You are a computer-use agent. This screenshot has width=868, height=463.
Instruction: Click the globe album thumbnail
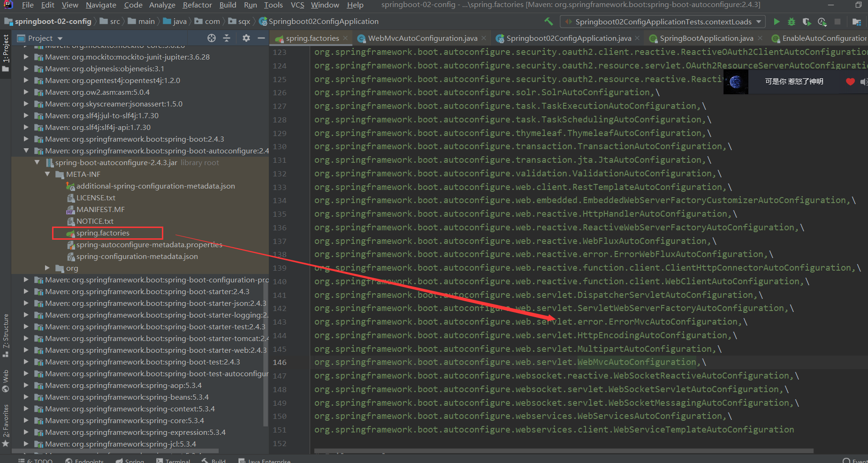736,82
